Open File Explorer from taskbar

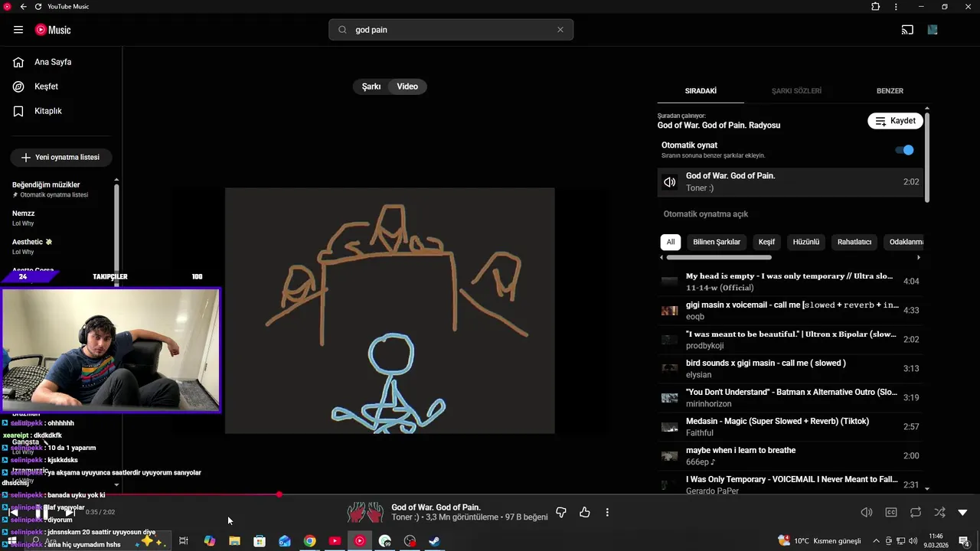pos(234,541)
